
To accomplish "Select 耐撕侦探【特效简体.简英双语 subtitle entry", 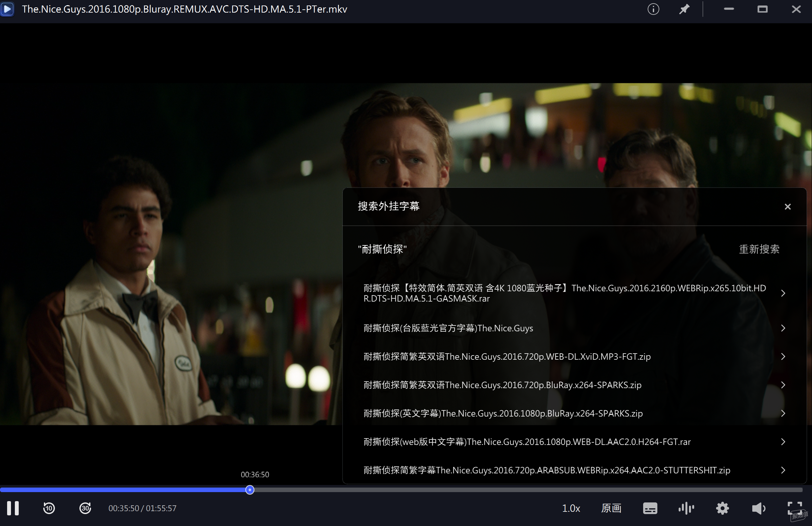I will pyautogui.click(x=565, y=294).
